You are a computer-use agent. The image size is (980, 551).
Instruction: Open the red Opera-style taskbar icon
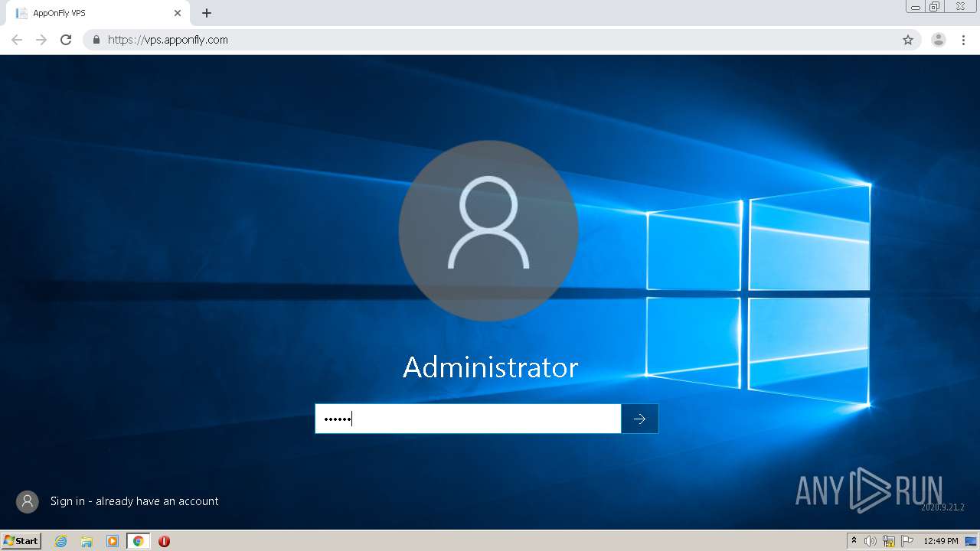tap(164, 541)
